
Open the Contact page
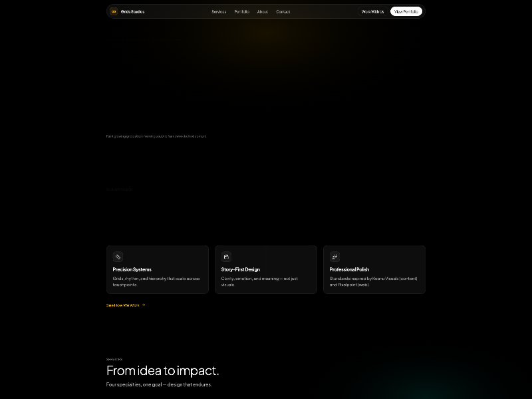tap(283, 11)
